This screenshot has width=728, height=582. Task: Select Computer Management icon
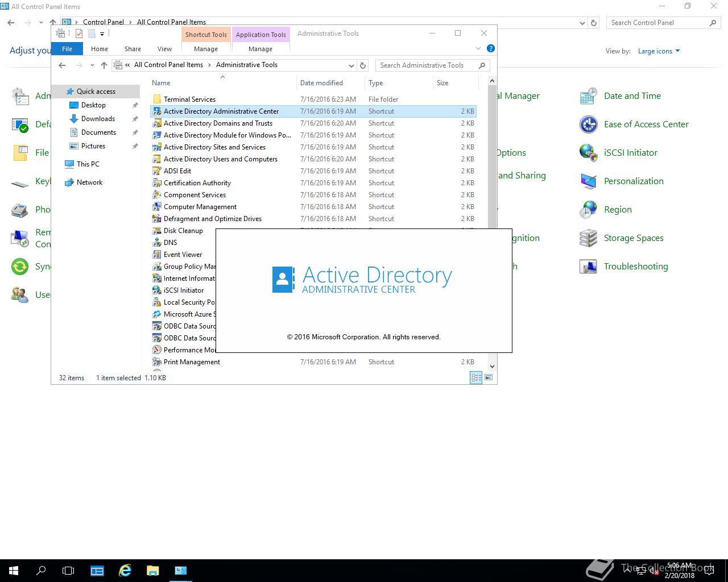coord(157,207)
